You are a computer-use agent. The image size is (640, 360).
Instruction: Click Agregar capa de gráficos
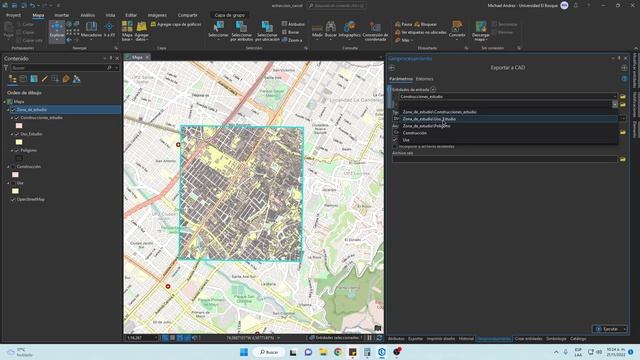pyautogui.click(x=176, y=24)
